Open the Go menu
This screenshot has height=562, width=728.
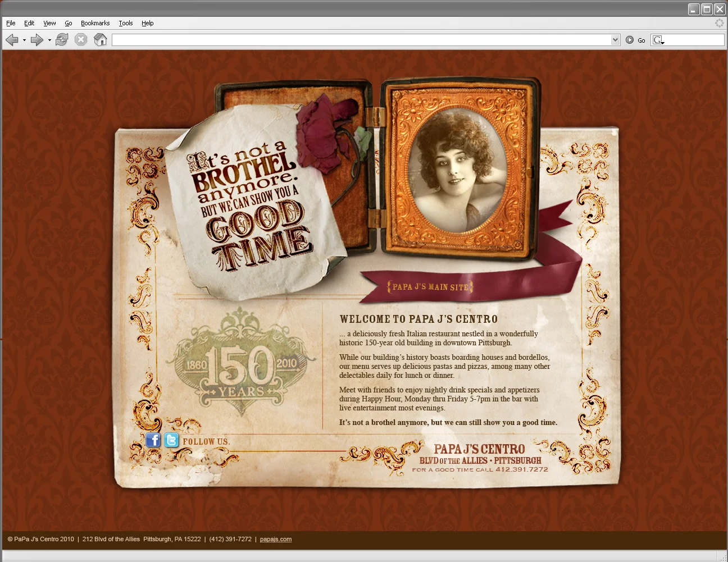click(69, 23)
